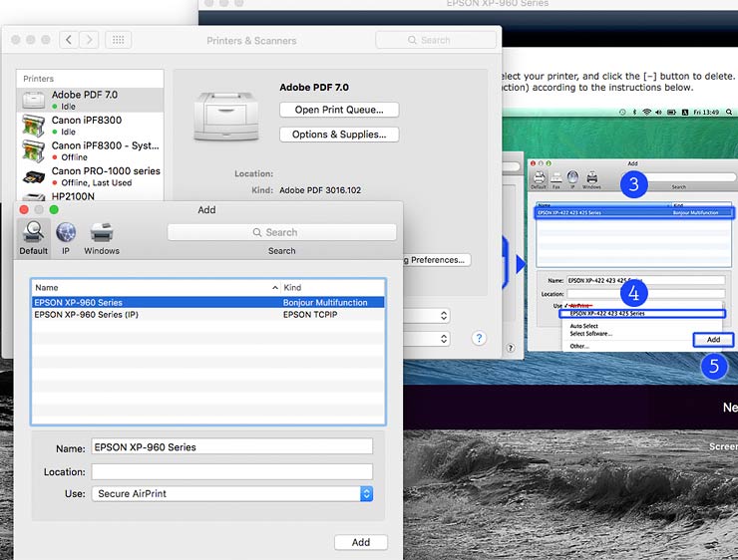Select HP2100N printer in list

(91, 196)
